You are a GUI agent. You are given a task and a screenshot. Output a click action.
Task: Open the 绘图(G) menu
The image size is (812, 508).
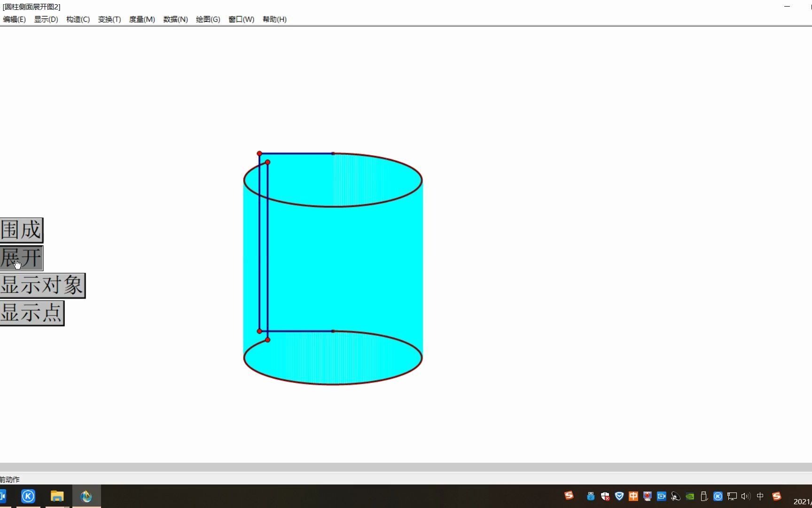(208, 19)
